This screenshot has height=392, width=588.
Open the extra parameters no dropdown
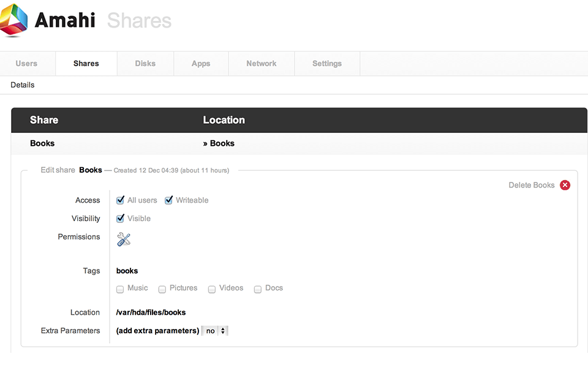tap(215, 331)
